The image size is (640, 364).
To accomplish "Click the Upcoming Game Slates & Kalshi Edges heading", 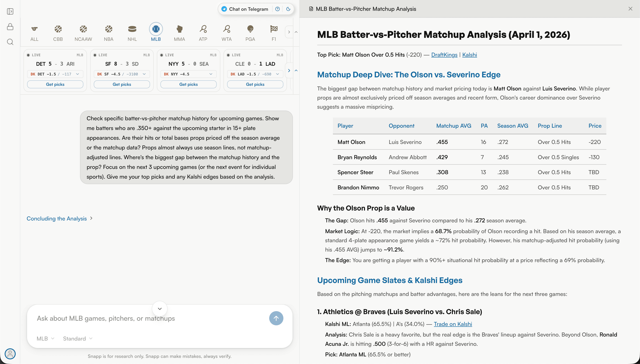I will point(390,280).
